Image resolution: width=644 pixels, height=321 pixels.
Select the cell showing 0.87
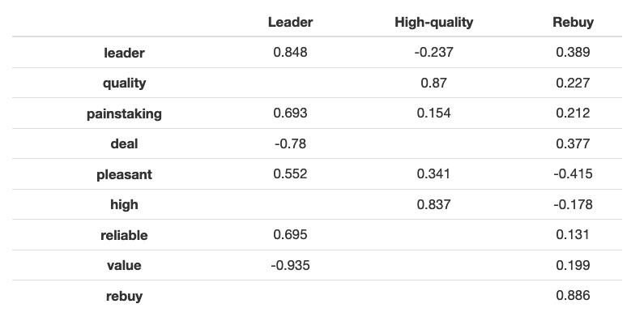pos(433,83)
